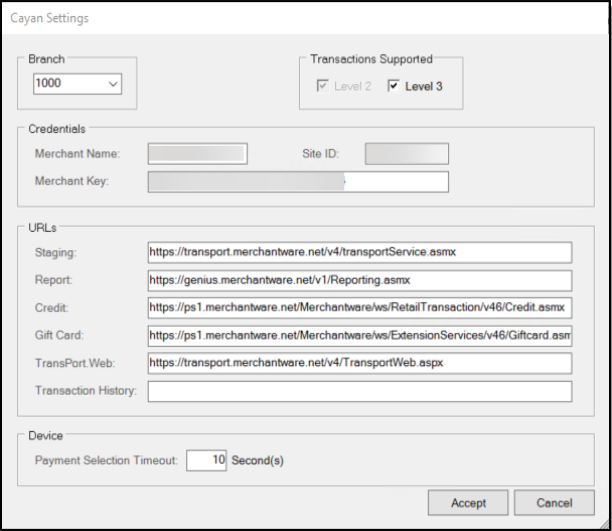Toggle the Level 3 checkbox

coord(393,87)
